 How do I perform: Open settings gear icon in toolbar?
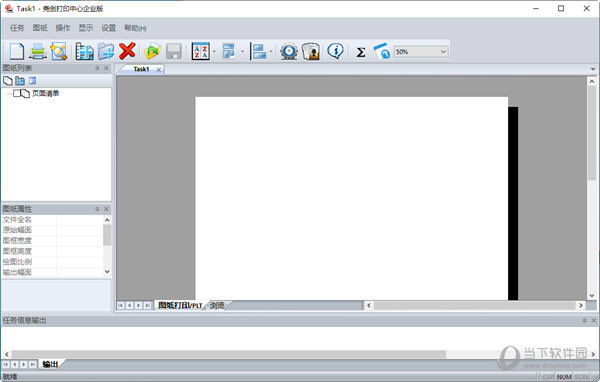[x=289, y=51]
